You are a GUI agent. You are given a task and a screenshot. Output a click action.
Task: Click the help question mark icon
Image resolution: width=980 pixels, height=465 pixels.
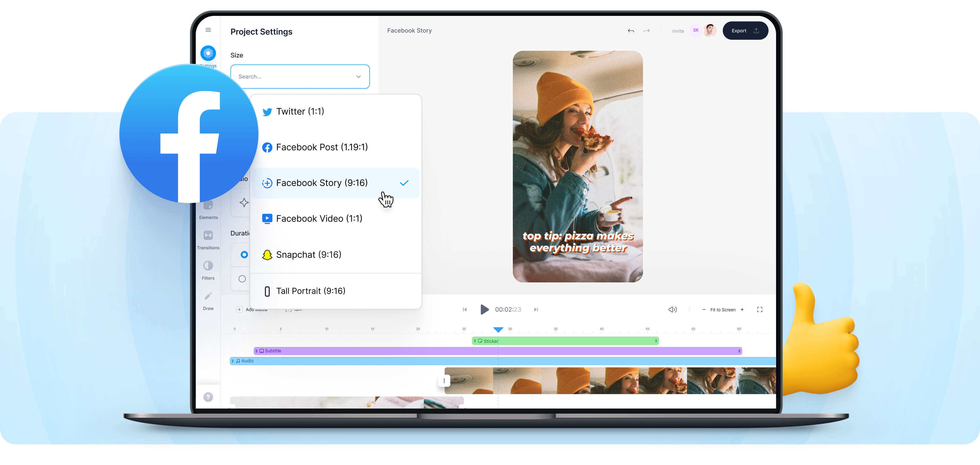208,397
